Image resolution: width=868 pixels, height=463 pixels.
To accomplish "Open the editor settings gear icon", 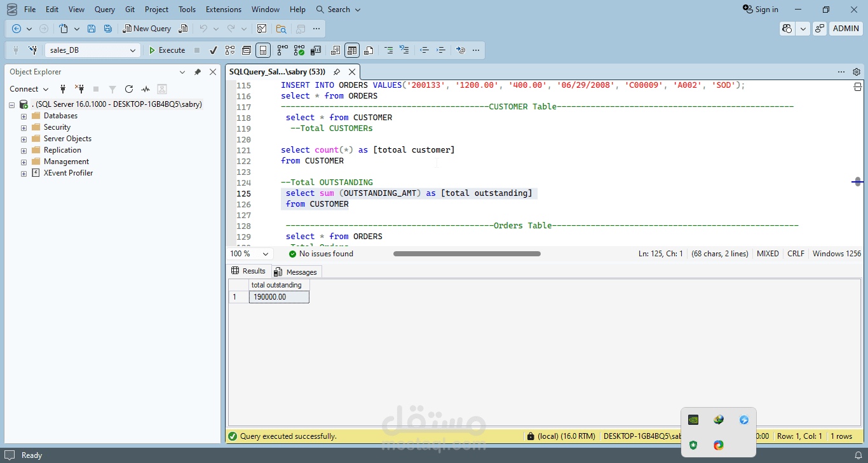I will [x=857, y=72].
